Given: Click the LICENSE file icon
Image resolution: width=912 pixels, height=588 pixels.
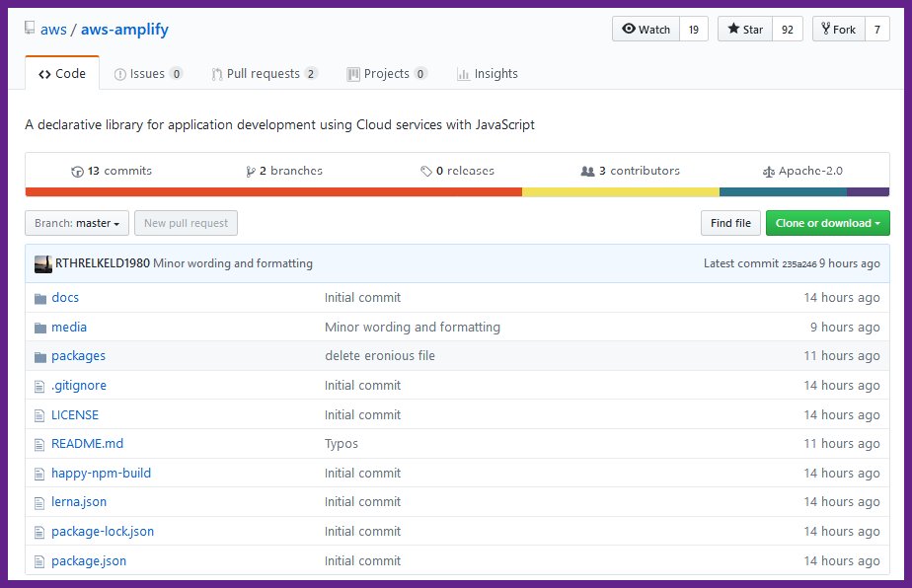Looking at the screenshot, I should pyautogui.click(x=39, y=416).
